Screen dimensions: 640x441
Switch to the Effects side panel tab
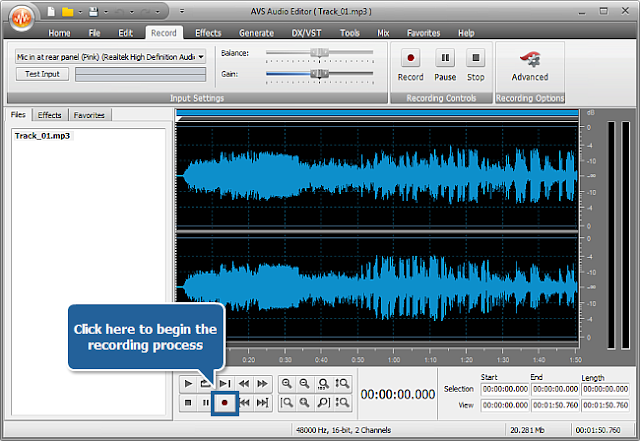[x=49, y=115]
